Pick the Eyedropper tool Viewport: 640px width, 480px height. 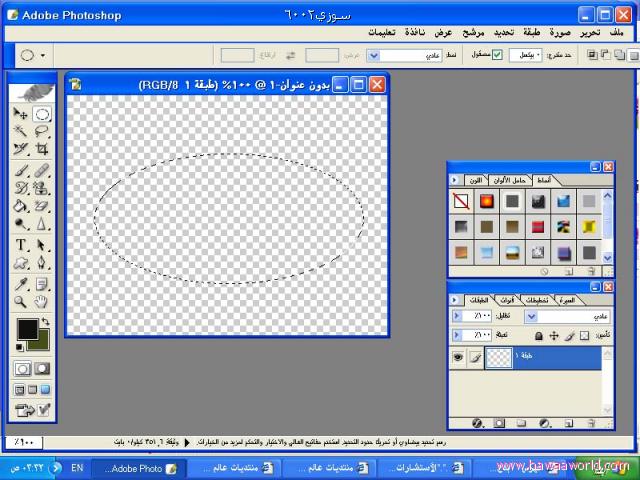click(x=21, y=283)
